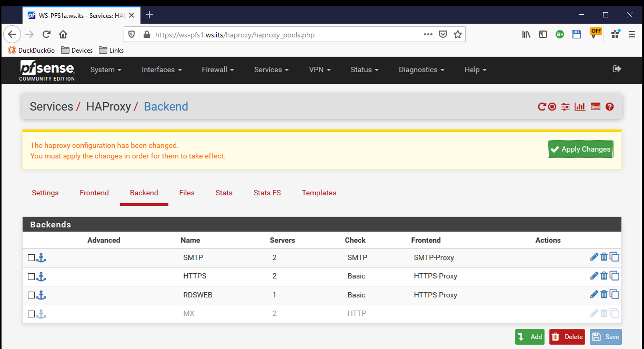
Task: Open page actions three-dot menu in address bar
Action: click(428, 34)
